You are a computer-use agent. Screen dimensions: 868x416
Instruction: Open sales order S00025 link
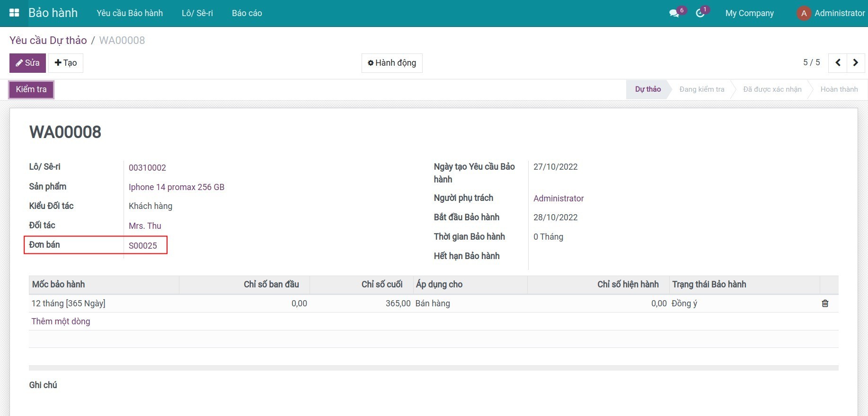point(143,246)
